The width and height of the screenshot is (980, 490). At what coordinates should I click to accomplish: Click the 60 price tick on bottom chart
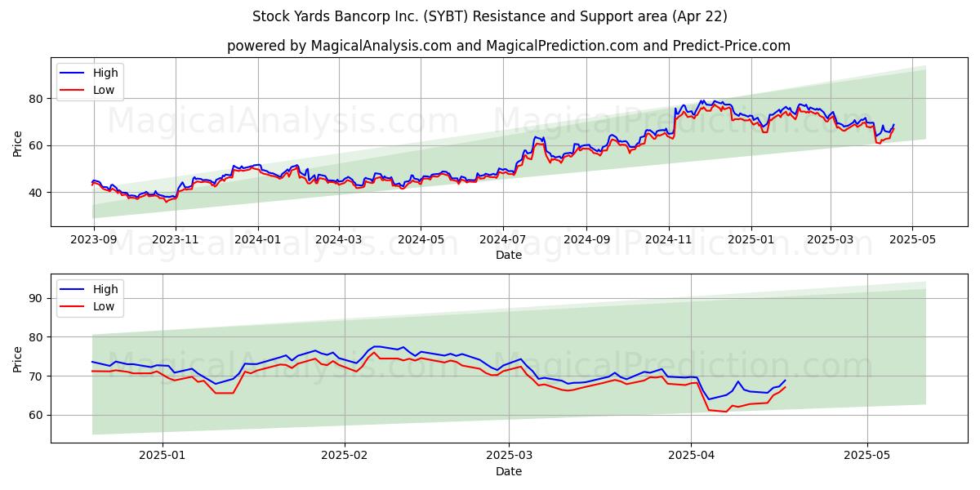[38, 415]
